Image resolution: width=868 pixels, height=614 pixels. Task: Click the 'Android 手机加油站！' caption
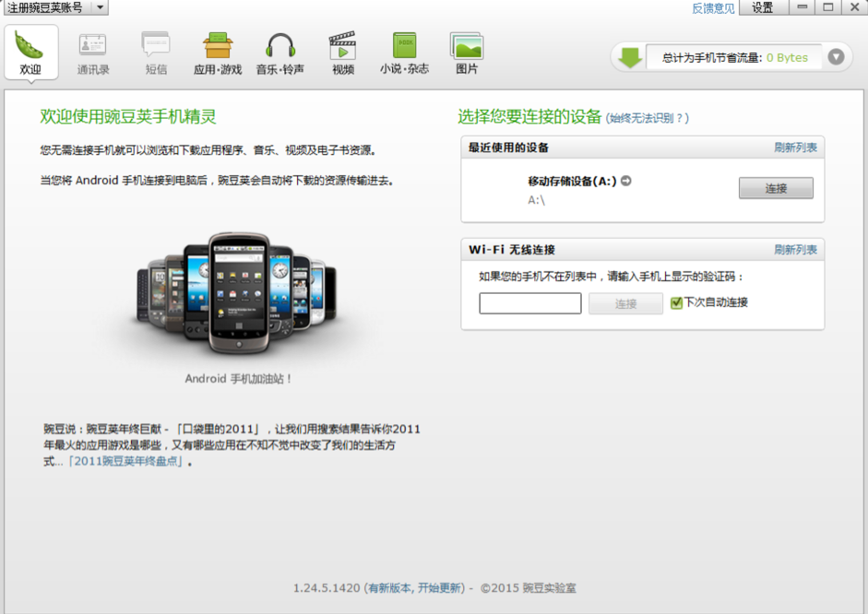pos(238,379)
